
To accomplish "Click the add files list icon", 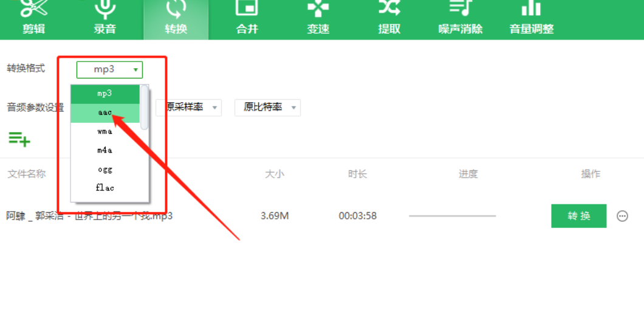I will 19,139.
